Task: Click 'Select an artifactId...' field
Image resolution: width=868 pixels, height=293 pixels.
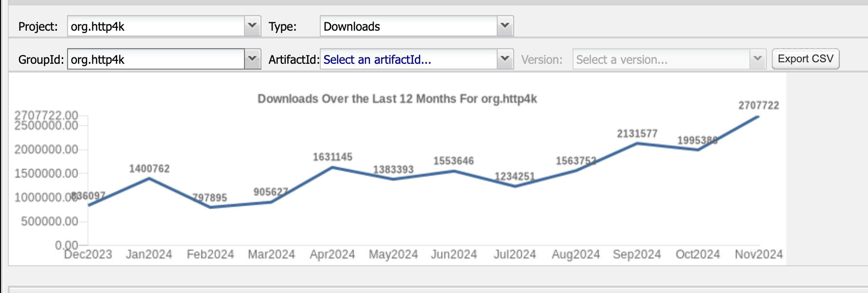Action: [x=408, y=59]
